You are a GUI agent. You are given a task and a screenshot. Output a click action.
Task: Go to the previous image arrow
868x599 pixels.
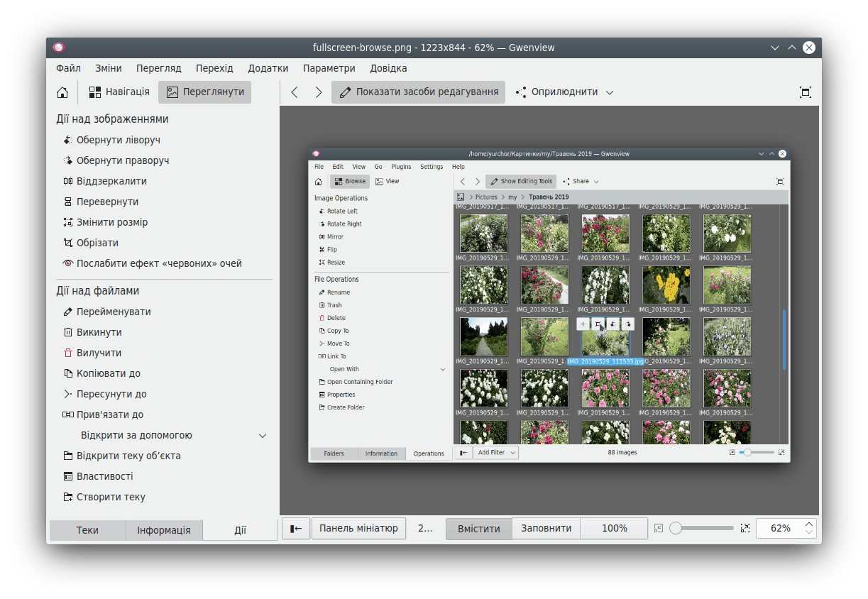295,92
